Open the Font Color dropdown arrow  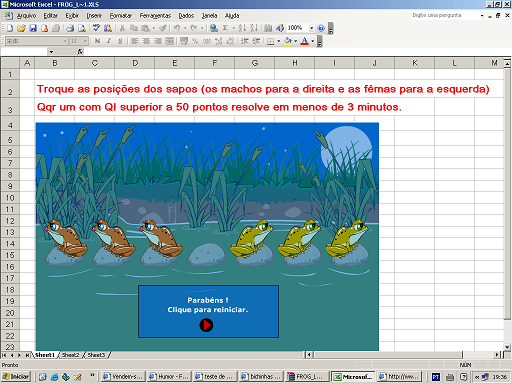(x=313, y=41)
